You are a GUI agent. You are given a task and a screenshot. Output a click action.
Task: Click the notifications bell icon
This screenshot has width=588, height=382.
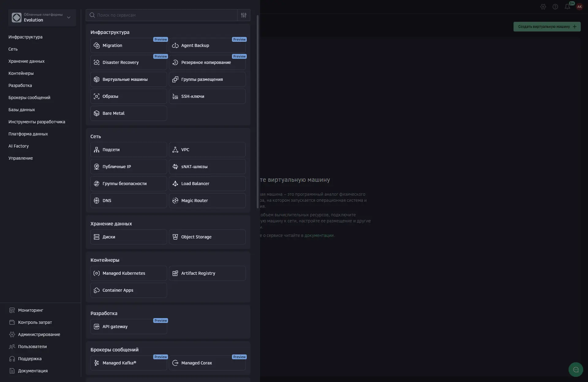pos(567,7)
